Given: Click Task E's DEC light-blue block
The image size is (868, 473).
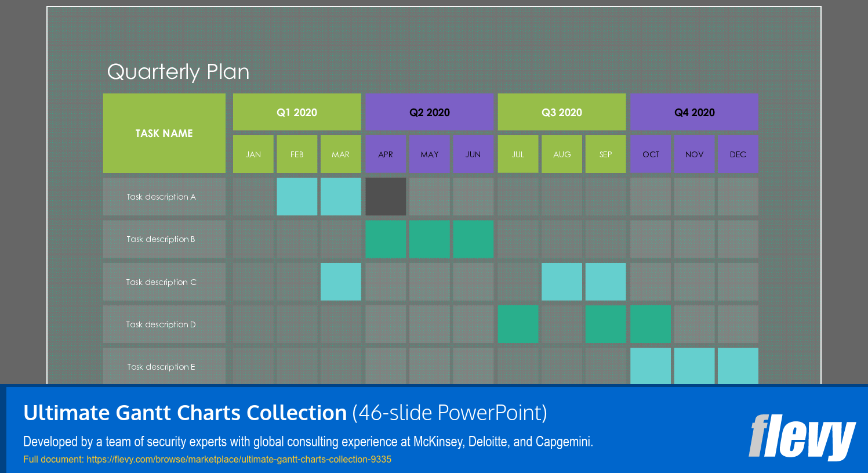Looking at the screenshot, I should coord(738,366).
